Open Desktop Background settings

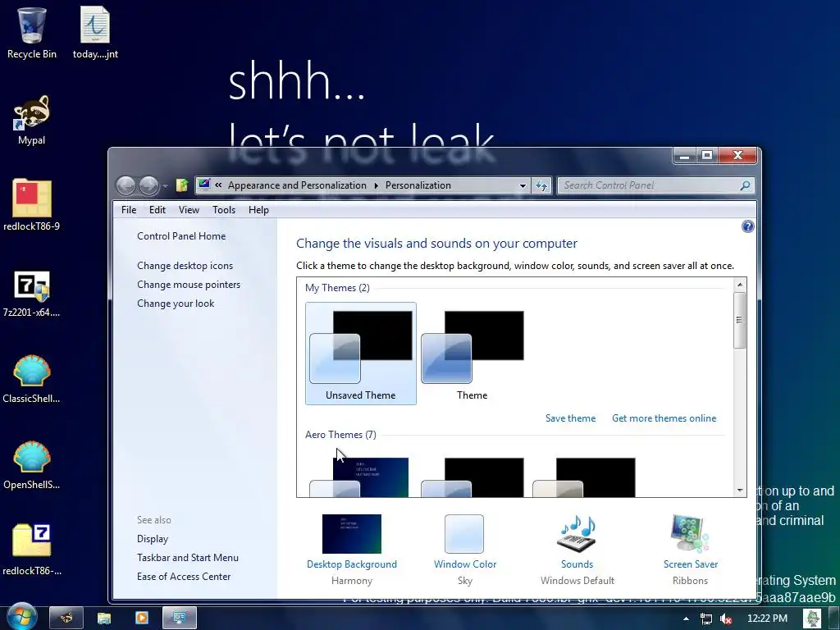(x=351, y=549)
